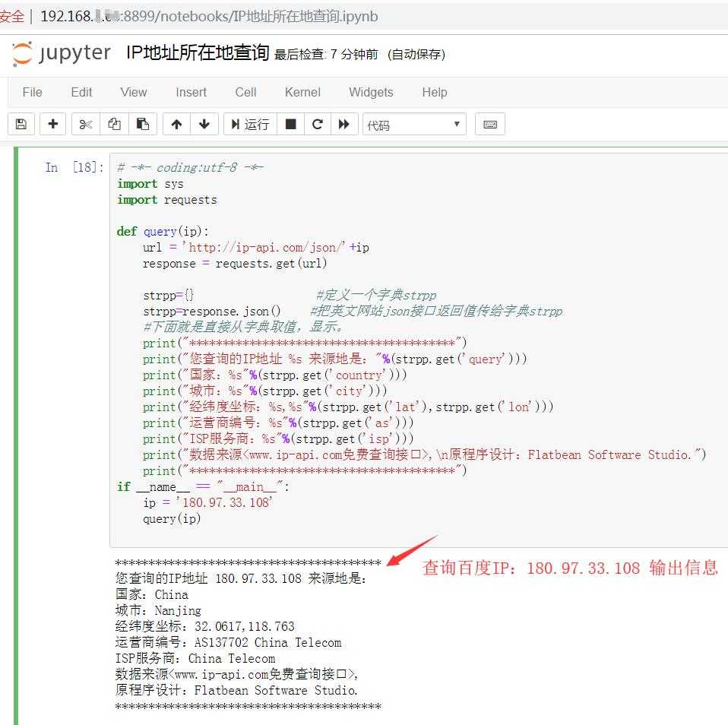728x725 pixels.
Task: Click the ip = '180.97.33.108' line
Action: pos(207,502)
